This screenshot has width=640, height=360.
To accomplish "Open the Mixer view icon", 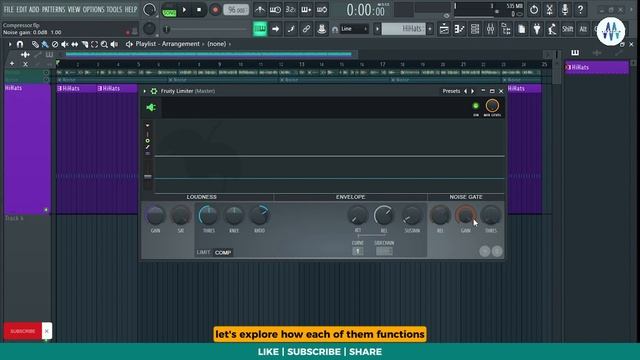I will [x=491, y=29].
